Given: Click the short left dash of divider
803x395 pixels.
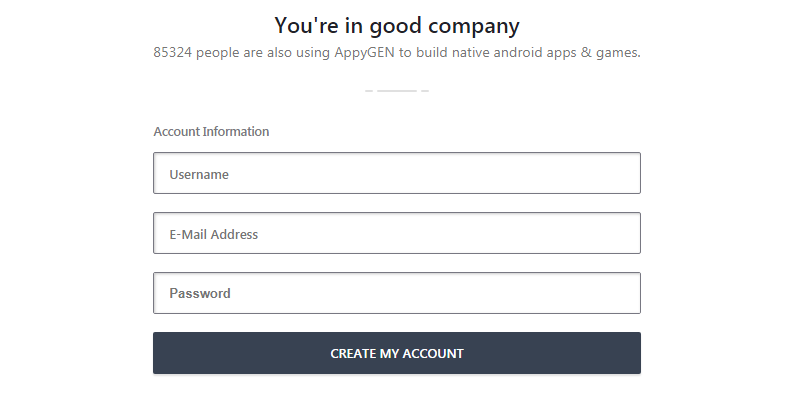Looking at the screenshot, I should [369, 91].
